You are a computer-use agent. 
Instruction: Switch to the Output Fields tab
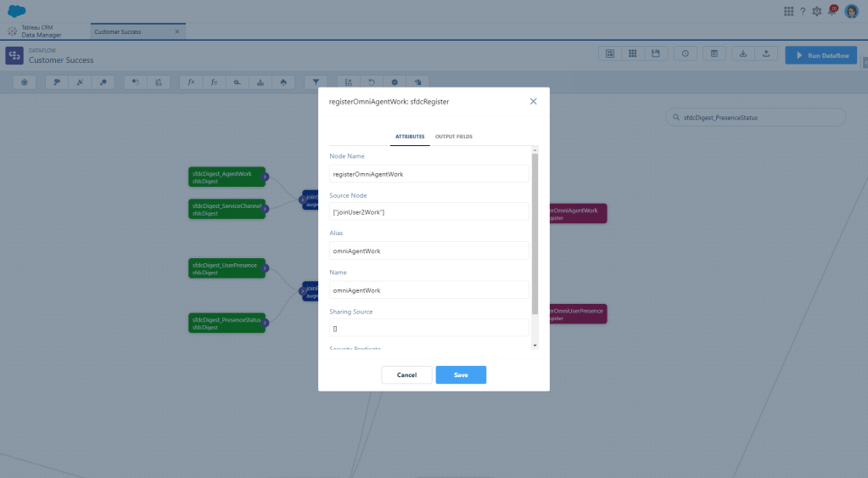point(454,137)
